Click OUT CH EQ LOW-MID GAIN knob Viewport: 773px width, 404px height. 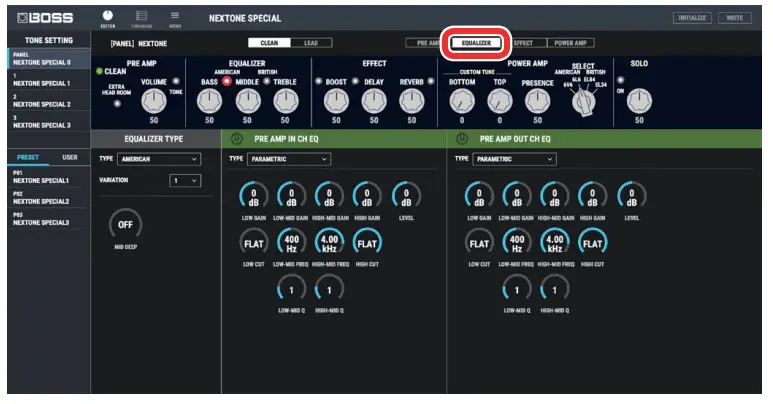pos(517,197)
